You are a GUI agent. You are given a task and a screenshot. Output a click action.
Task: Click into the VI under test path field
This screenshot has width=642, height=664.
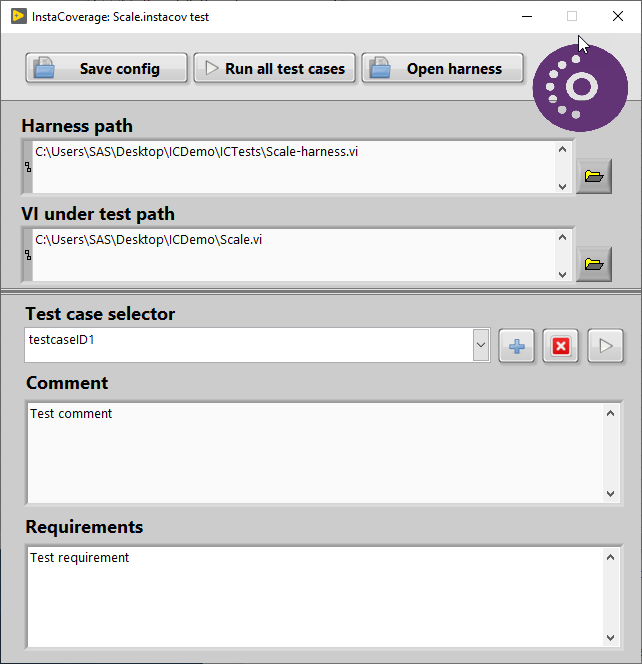294,255
